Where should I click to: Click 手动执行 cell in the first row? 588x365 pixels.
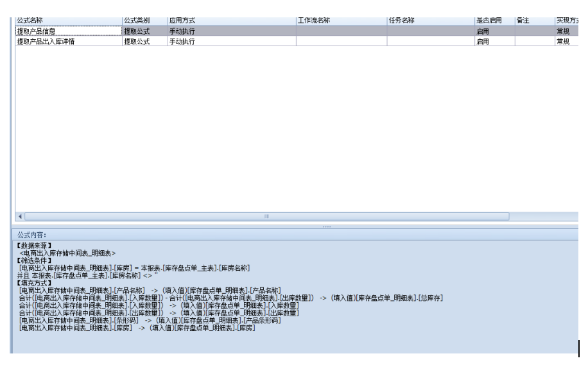point(182,31)
